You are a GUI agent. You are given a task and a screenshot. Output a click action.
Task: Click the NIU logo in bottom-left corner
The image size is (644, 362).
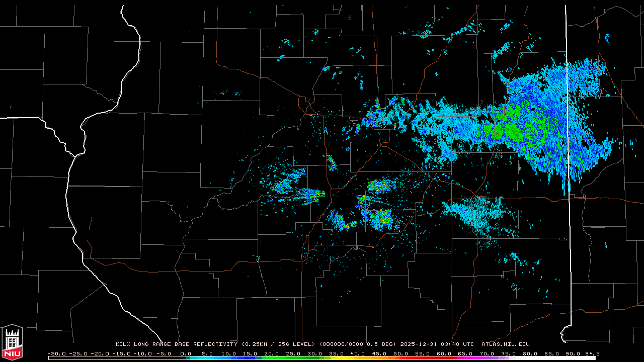[12, 343]
